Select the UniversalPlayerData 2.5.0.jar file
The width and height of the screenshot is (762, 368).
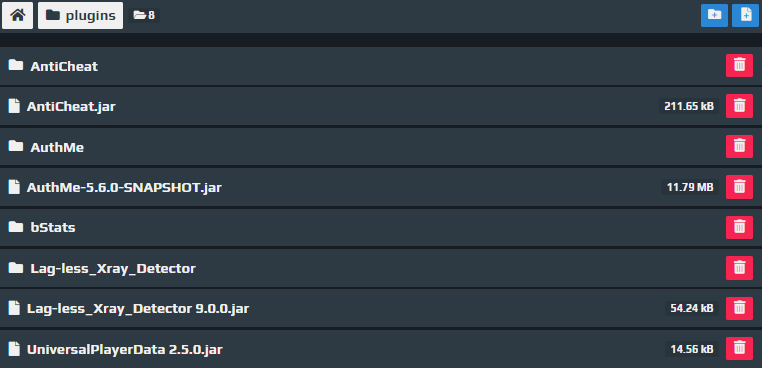coord(124,349)
